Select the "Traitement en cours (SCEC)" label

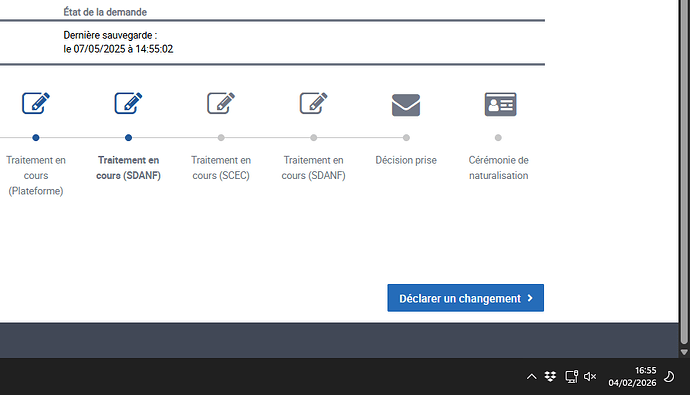221,168
